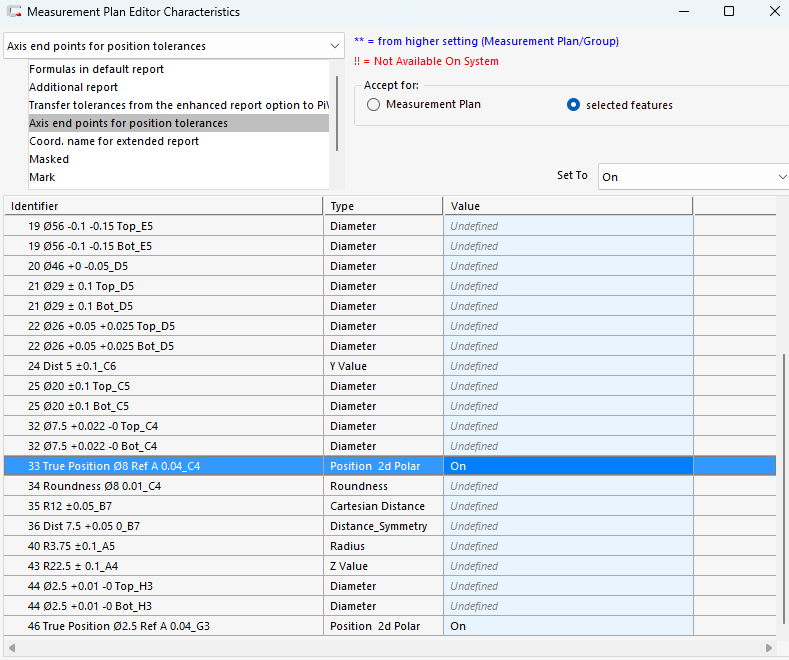Close the Characteristics editor window
The image size is (789, 660).
[x=774, y=12]
